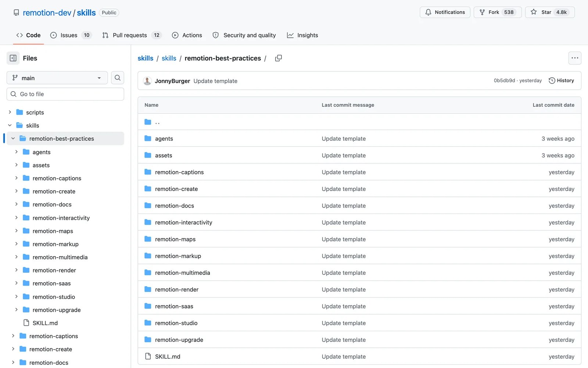Navigate to first skills breadcrumb link

[x=146, y=58]
